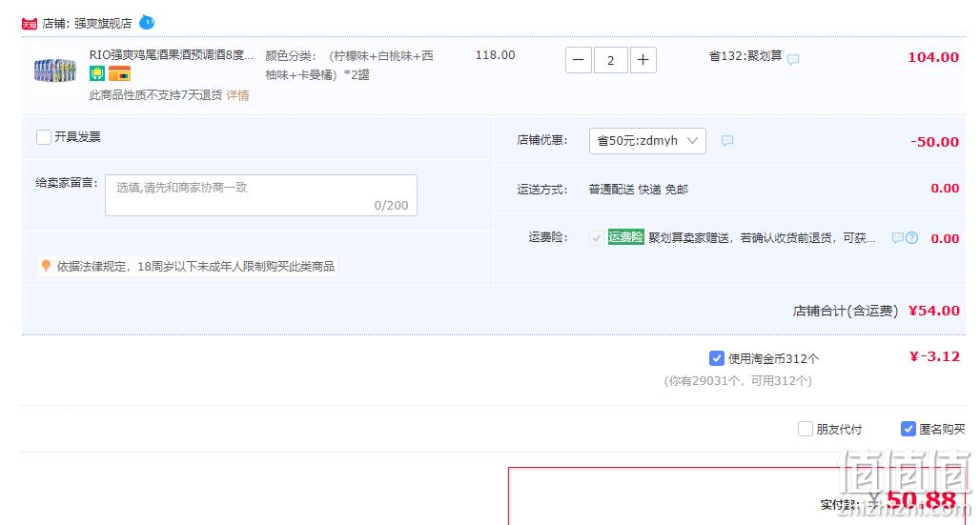This screenshot has height=525, width=980.
Task: Open Wangwang chat with the store
Action: (x=147, y=23)
